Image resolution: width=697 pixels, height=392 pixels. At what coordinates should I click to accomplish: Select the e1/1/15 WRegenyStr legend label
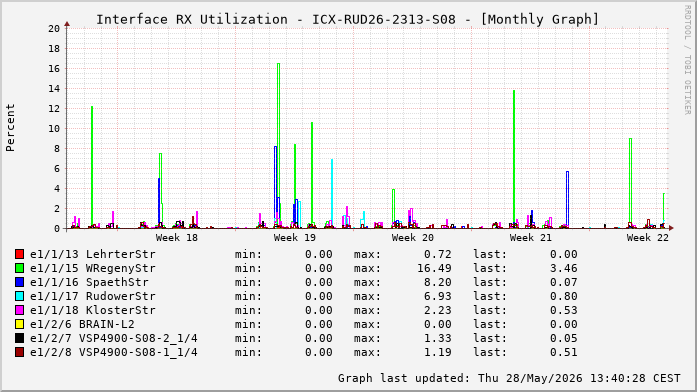click(x=93, y=268)
